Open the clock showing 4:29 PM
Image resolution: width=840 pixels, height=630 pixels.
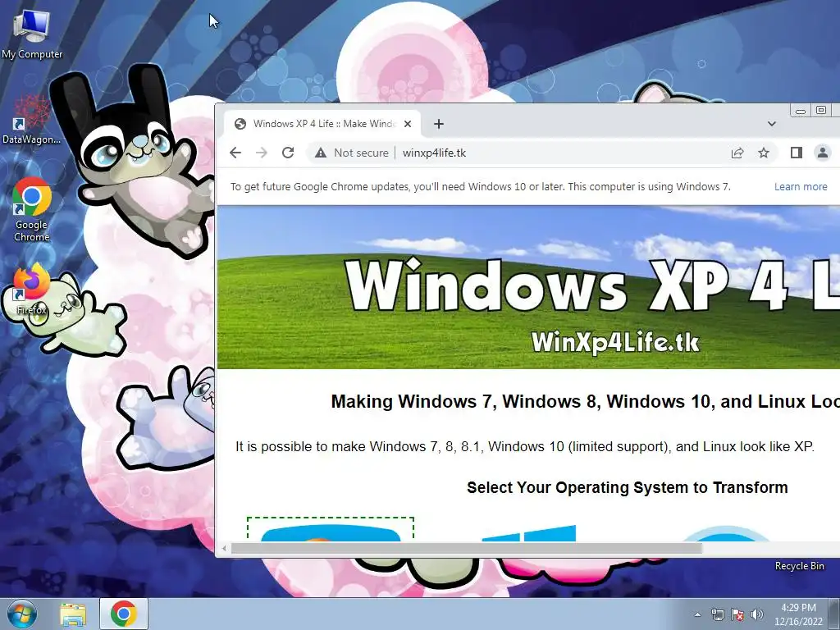[x=798, y=614]
